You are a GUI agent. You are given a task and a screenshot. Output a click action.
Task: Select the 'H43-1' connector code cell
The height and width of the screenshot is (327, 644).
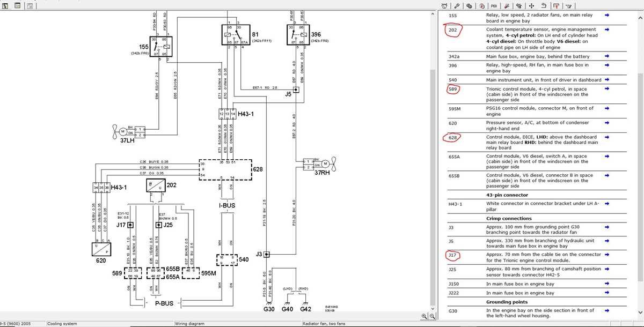pos(455,204)
